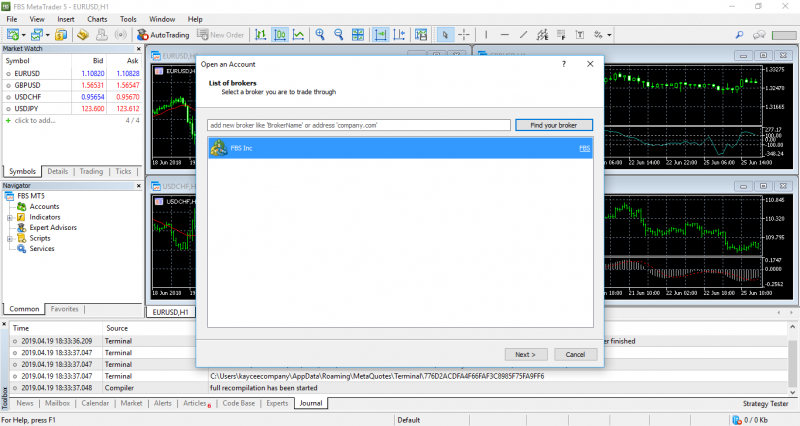
Task: Open the Code Base tab in Toolbox
Action: tap(239, 403)
